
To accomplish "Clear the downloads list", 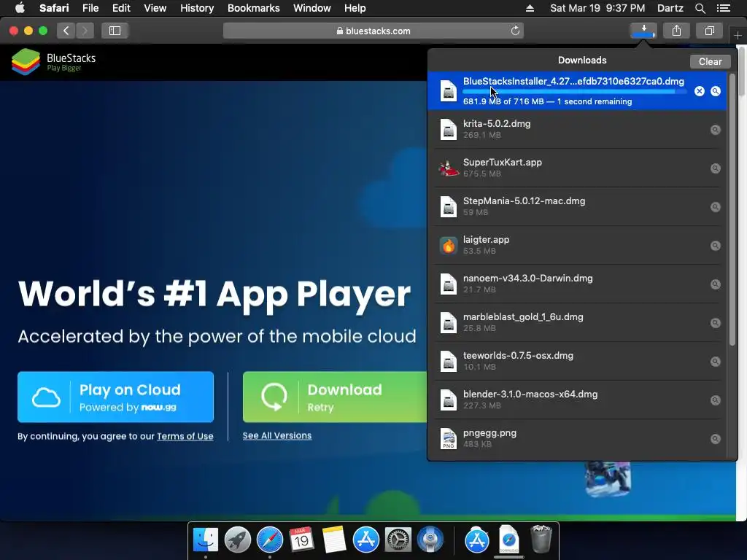I will (710, 61).
